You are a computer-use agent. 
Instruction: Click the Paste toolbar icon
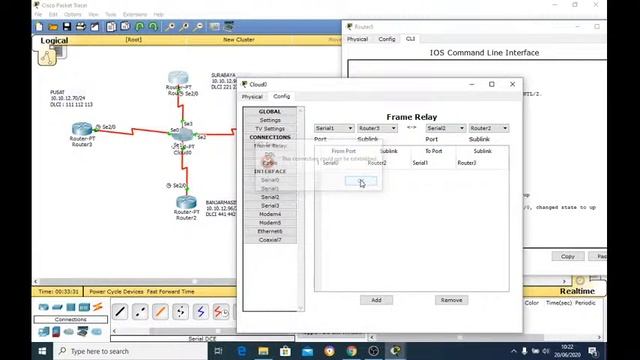pyautogui.click(x=125, y=27)
